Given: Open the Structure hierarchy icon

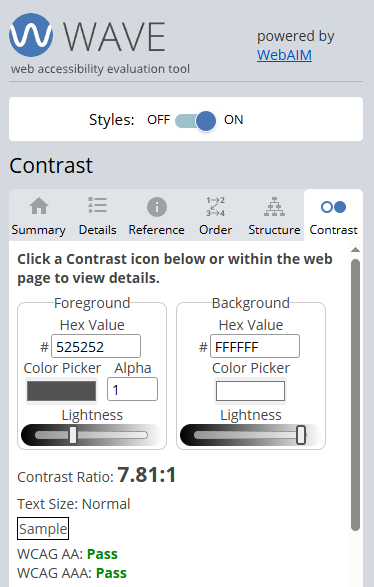Looking at the screenshot, I should pos(274,207).
